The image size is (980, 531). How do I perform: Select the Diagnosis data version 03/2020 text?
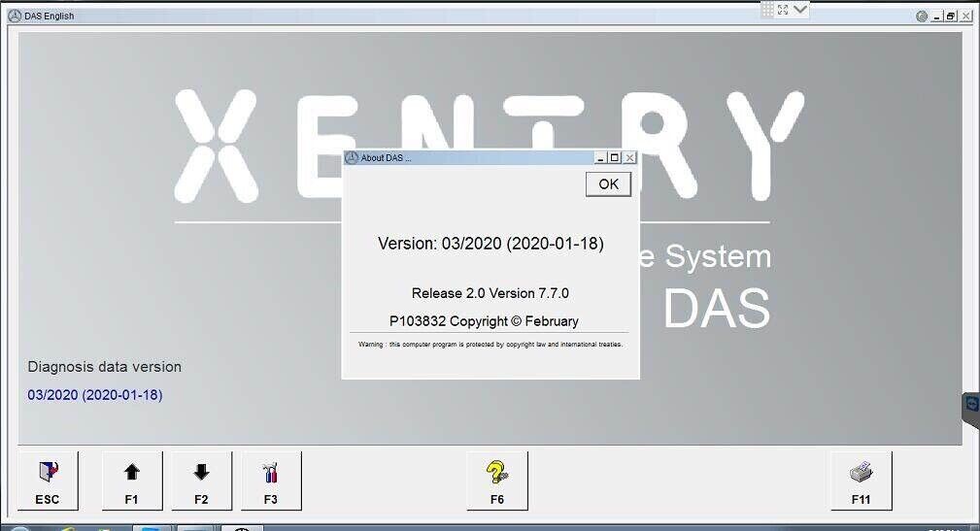tap(95, 395)
